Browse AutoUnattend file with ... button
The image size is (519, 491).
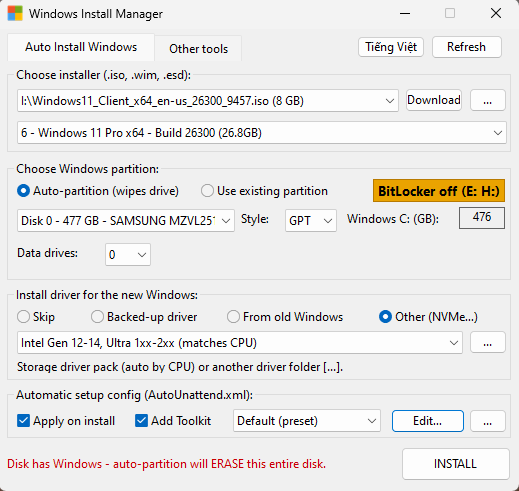pyautogui.click(x=488, y=421)
